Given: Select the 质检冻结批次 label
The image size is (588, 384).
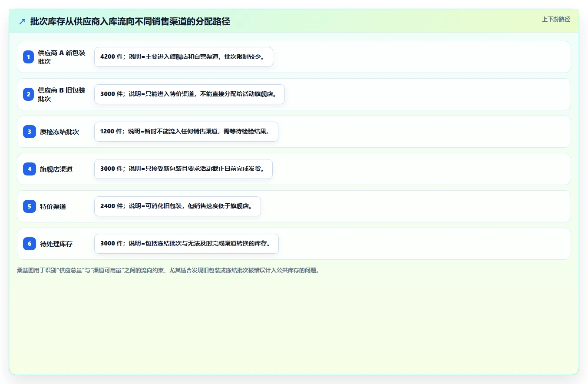Looking at the screenshot, I should [59, 132].
